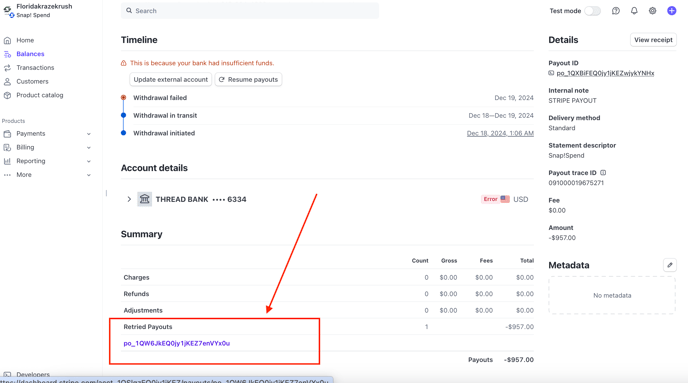
Task: Expand the More menu chevron
Action: click(89, 175)
